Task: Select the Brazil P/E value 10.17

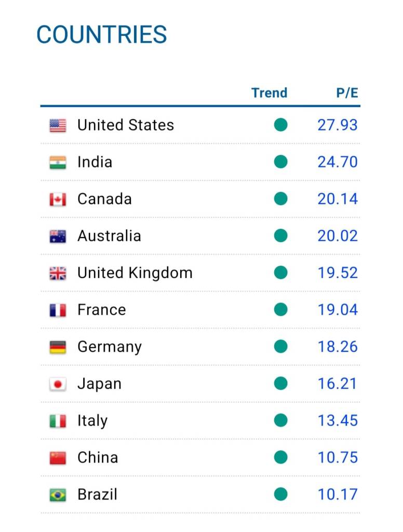Action: (338, 495)
